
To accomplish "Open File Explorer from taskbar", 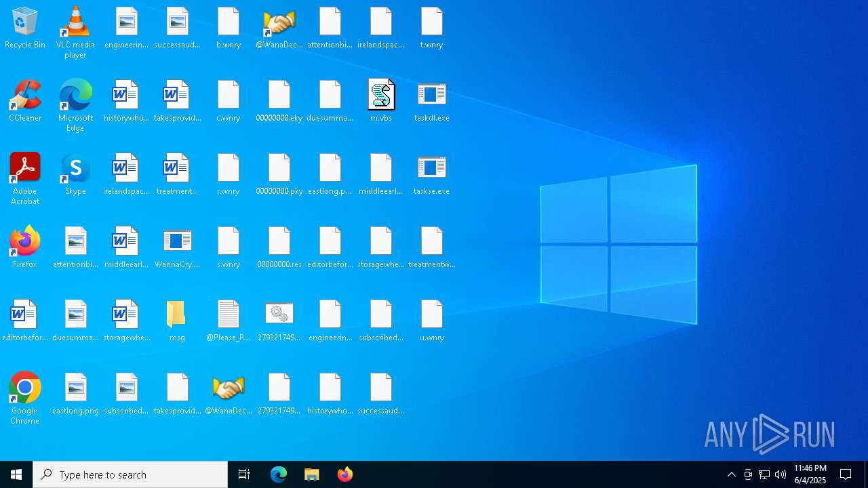I will [x=312, y=474].
